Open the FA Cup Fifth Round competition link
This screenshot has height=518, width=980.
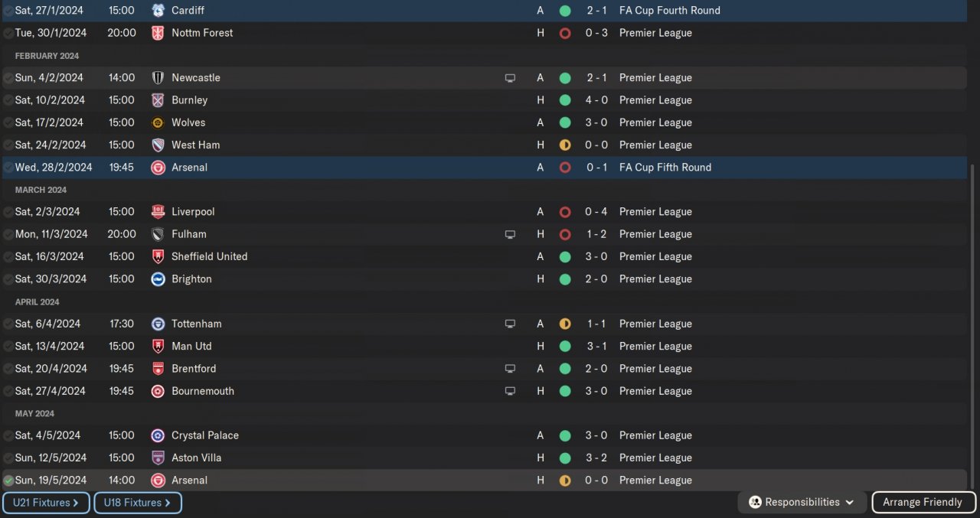coord(665,168)
